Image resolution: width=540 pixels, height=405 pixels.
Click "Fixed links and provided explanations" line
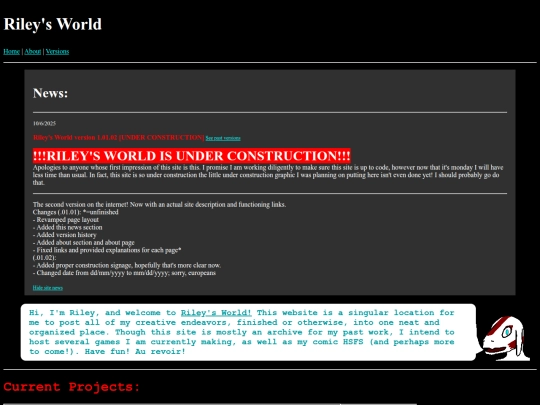pyautogui.click(x=107, y=250)
